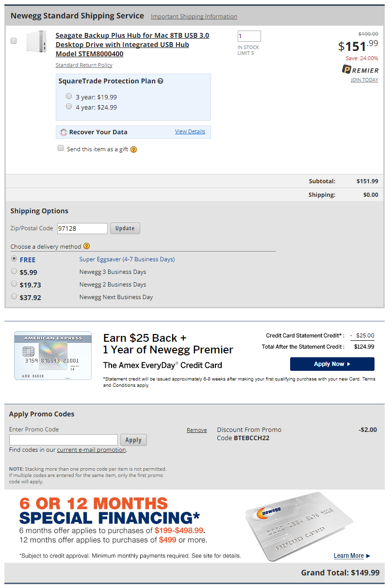Click the Apply Now button
392x588 pixels.
tap(332, 364)
